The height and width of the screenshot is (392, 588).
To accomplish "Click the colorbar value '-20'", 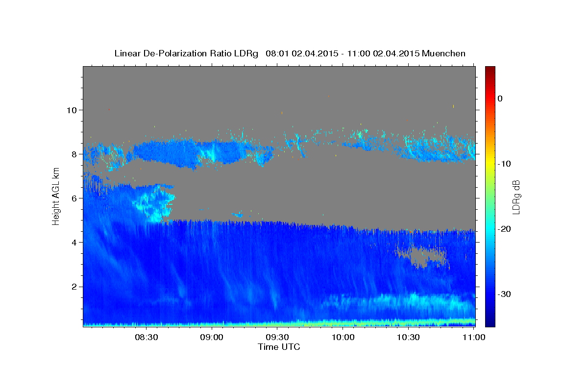I will click(x=505, y=229).
